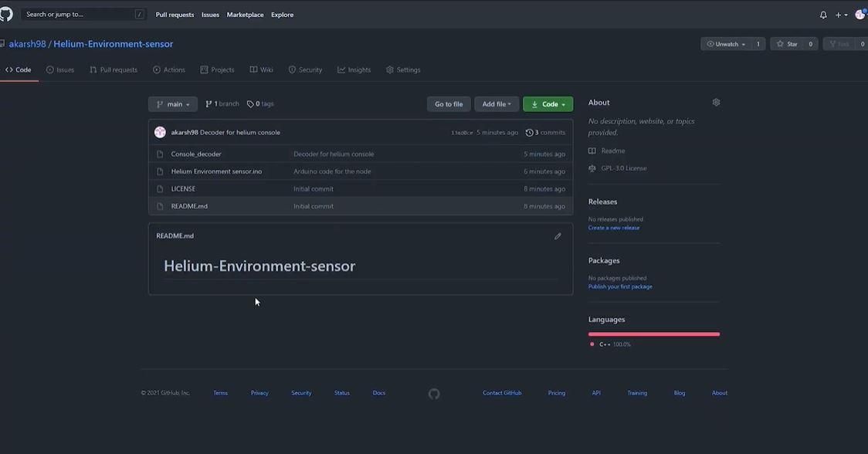Click the About settings gear icon

716,103
